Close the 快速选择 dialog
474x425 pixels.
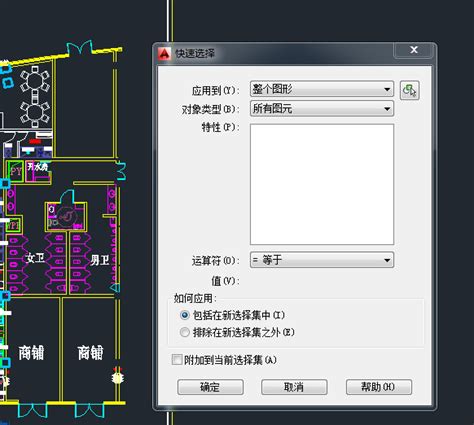pyautogui.click(x=414, y=50)
